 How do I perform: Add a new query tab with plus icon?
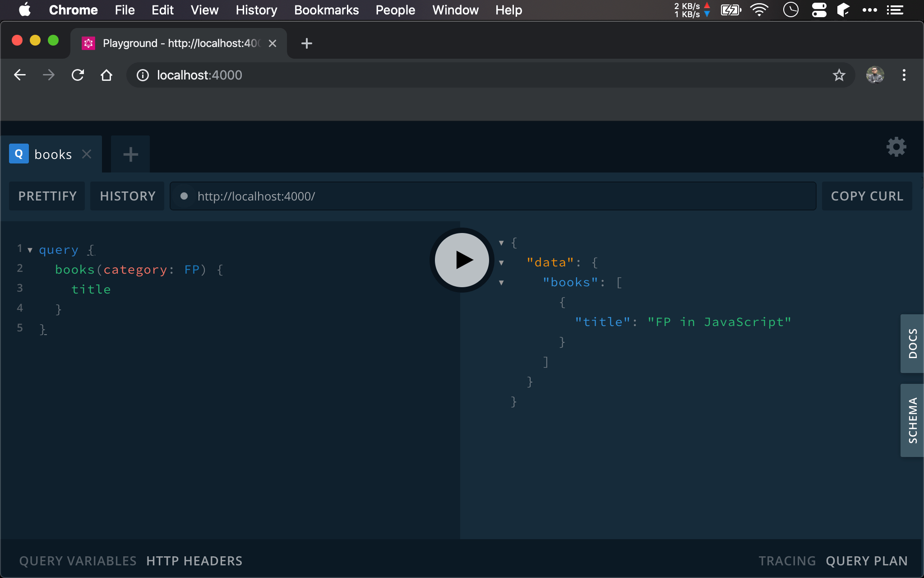[x=130, y=154]
